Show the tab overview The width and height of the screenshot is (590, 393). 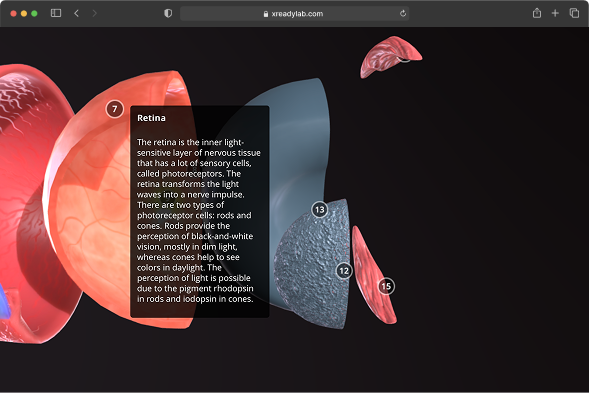[x=574, y=13]
